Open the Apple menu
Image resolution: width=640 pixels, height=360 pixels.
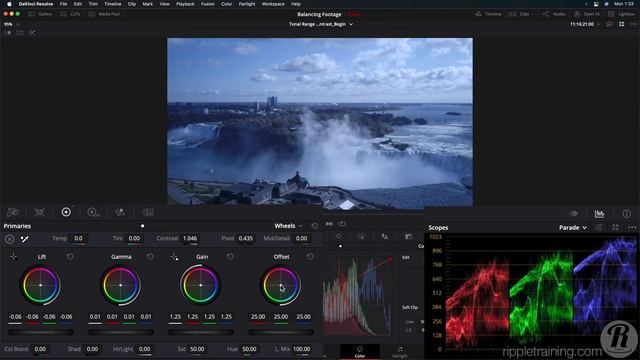click(9, 4)
